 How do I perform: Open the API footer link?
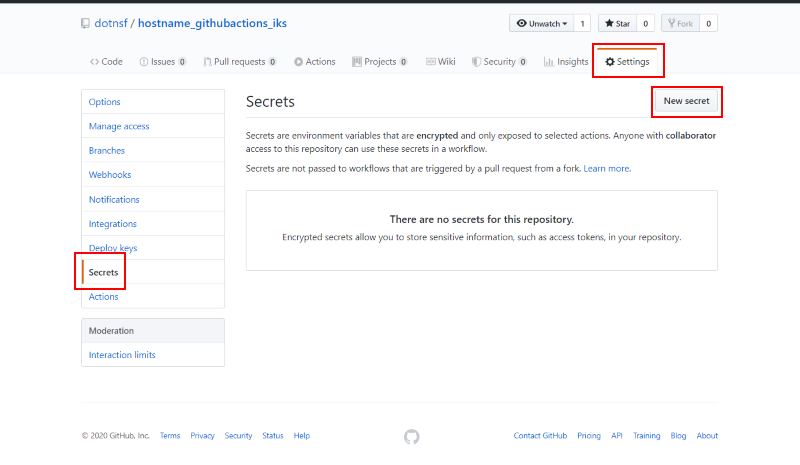(617, 436)
